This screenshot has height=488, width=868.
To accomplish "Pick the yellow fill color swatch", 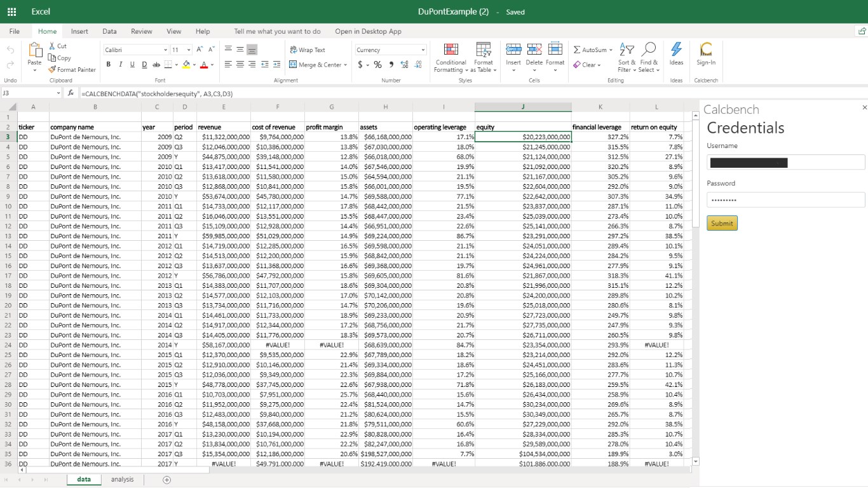I will pos(186,65).
